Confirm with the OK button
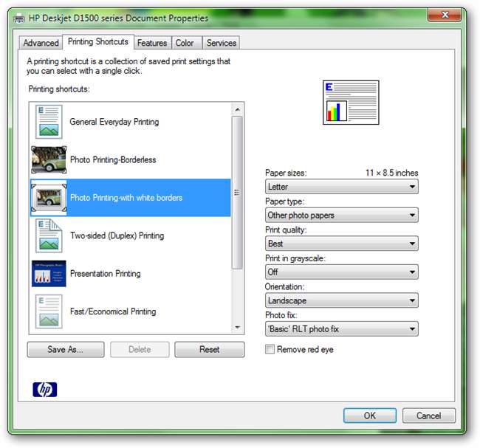 [x=370, y=416]
